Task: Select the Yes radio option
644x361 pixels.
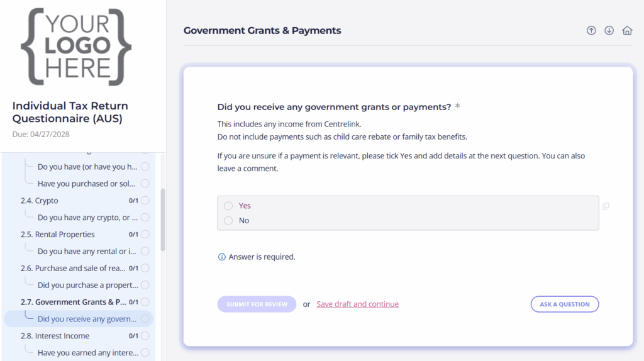Action: tap(228, 206)
